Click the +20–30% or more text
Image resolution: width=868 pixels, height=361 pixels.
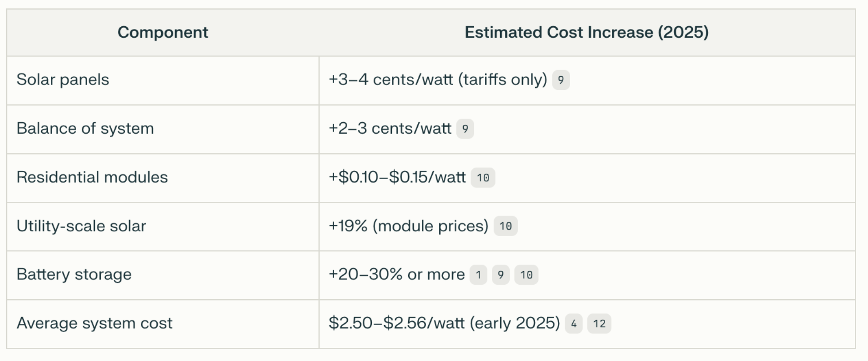click(x=397, y=274)
